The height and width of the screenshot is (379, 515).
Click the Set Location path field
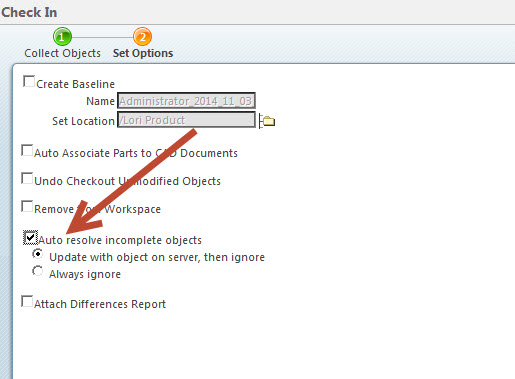[186, 120]
